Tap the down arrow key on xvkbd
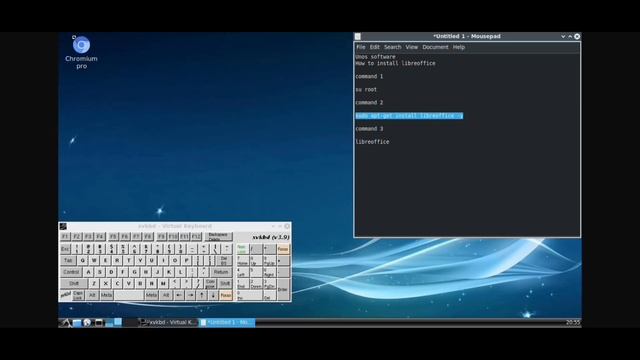The height and width of the screenshot is (360, 640). pos(213,295)
